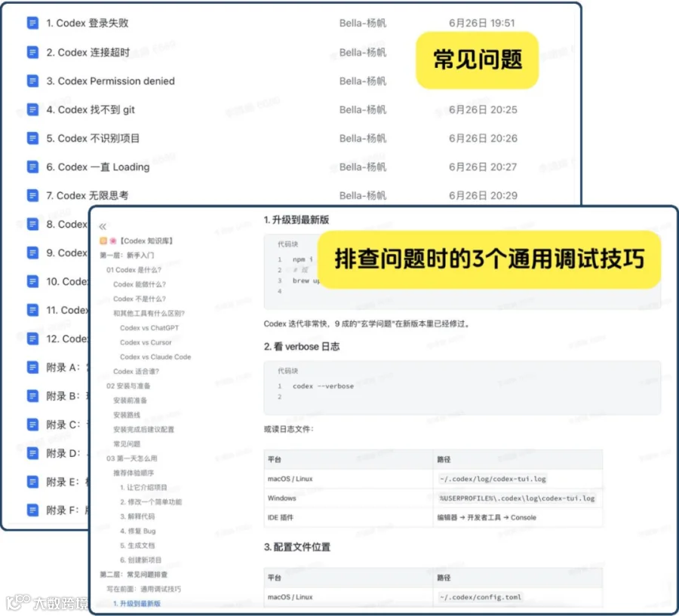Click code line 'codex --verbose'
Image resolution: width=679 pixels, height=616 pixels.
(323, 386)
